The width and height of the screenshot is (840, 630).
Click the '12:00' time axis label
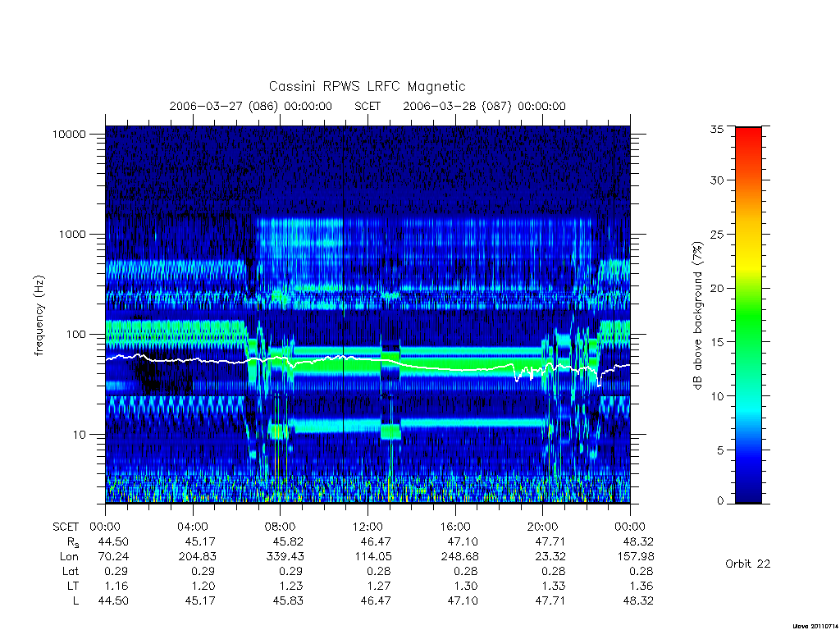367,527
